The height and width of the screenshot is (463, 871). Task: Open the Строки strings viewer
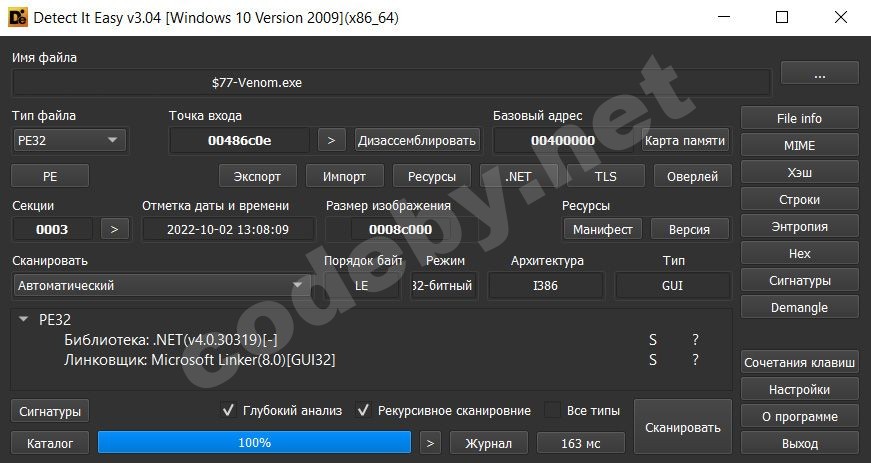tap(799, 199)
